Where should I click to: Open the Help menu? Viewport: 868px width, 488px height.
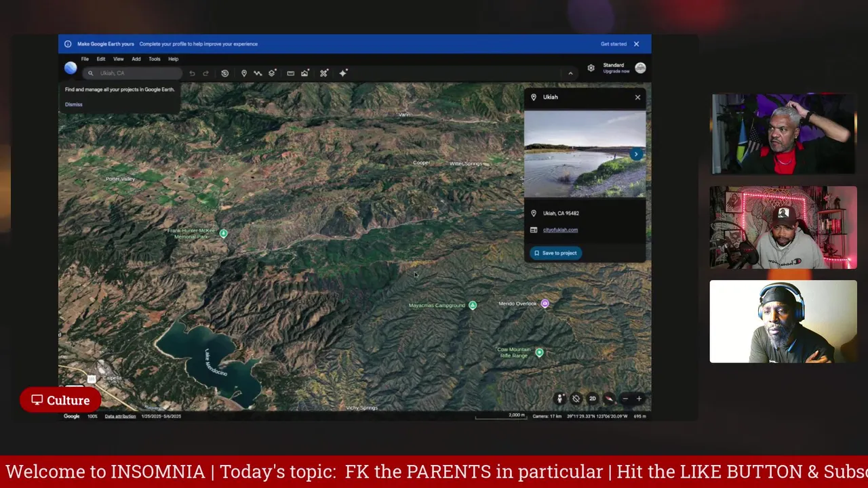tap(173, 59)
